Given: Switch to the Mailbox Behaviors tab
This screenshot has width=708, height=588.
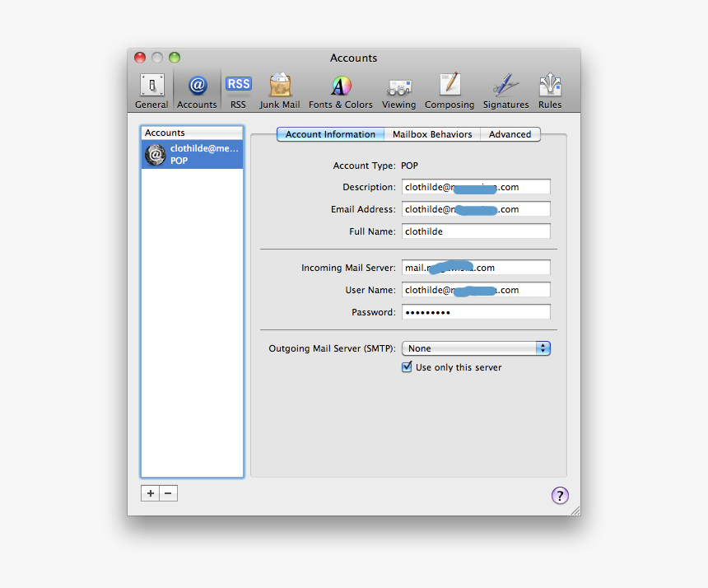Looking at the screenshot, I should pos(432,133).
